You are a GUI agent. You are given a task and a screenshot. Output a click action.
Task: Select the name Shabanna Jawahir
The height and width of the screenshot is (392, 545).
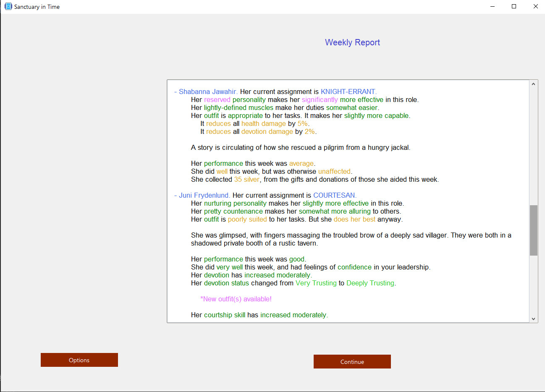(207, 91)
